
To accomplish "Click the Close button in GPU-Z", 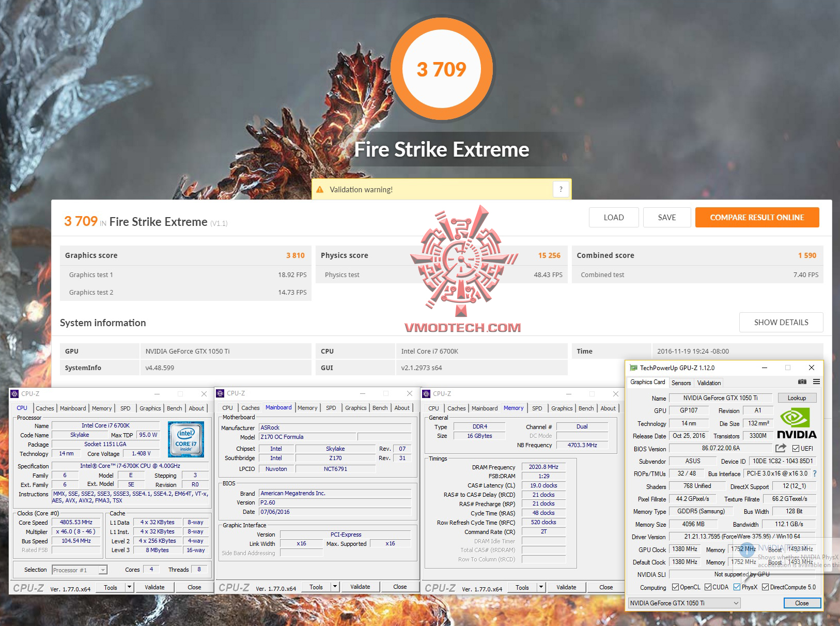I will (x=802, y=603).
